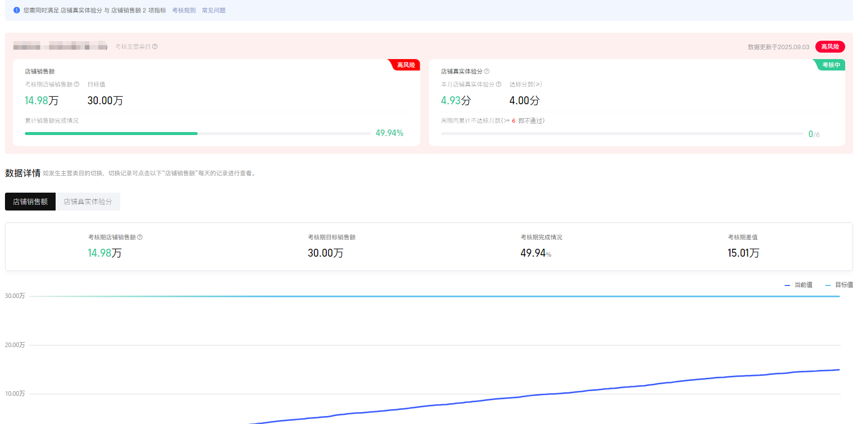This screenshot has height=424, width=868.
Task: Switch to the 店铺真实体验分 tab
Action: tap(88, 202)
